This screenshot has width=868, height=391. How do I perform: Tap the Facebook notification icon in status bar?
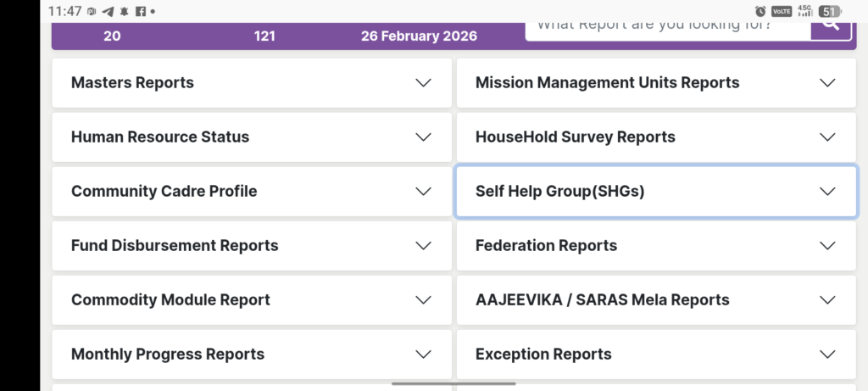141,12
